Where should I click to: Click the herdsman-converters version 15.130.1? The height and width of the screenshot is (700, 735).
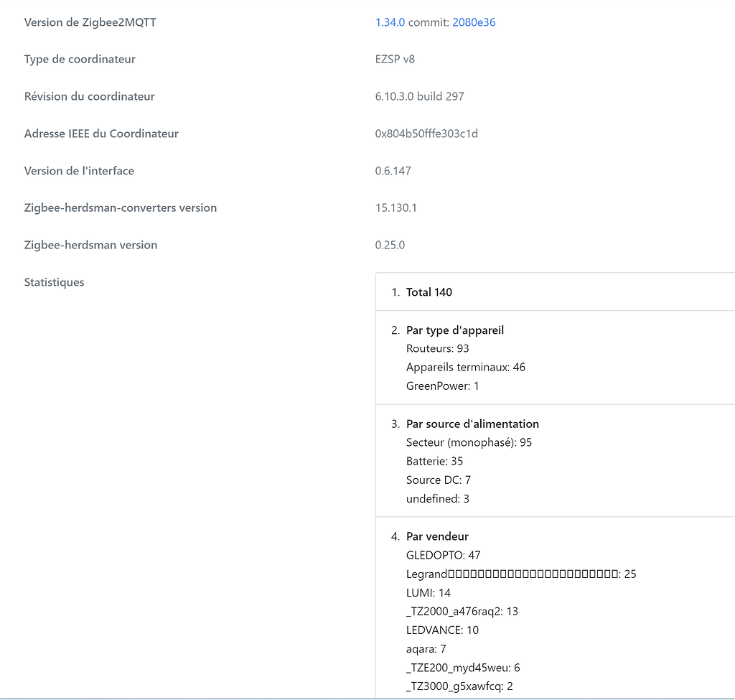point(395,207)
